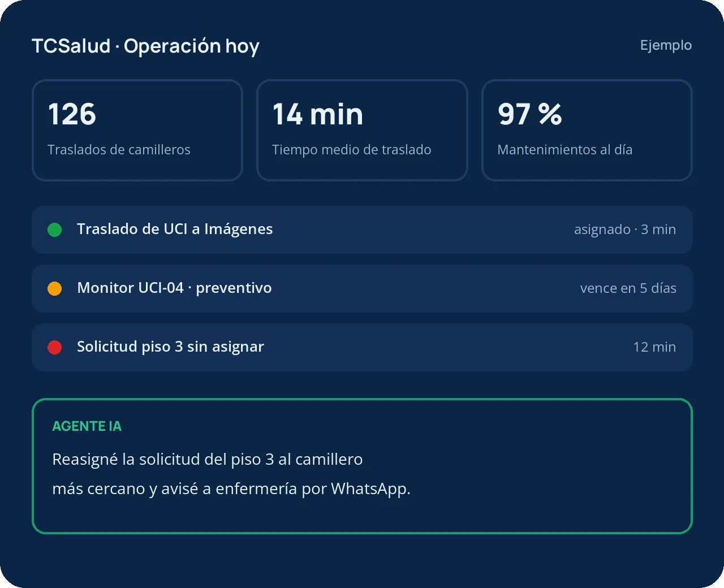This screenshot has height=588, width=724.
Task: Open the 97 % Mantenimientos al día card
Action: click(587, 130)
